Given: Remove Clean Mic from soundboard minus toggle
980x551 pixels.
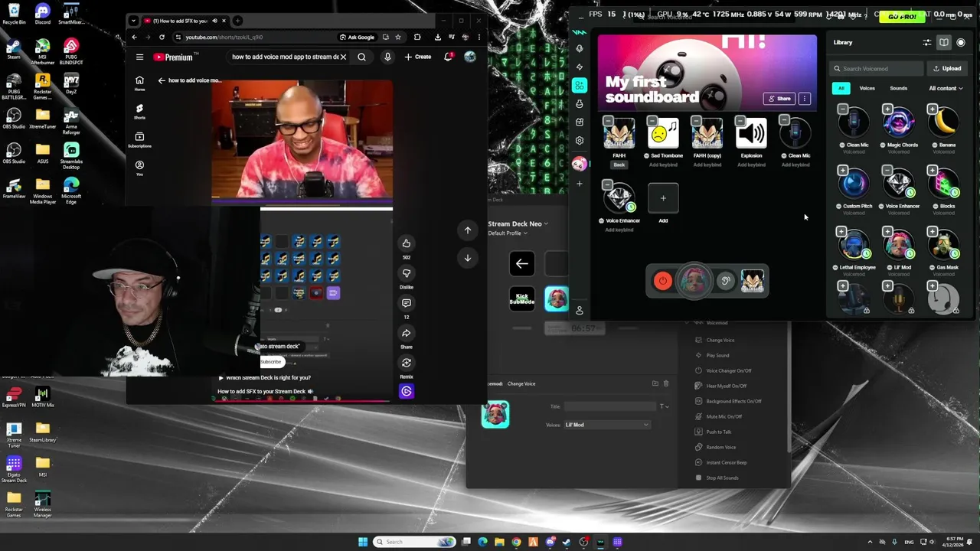Looking at the screenshot, I should click(784, 120).
